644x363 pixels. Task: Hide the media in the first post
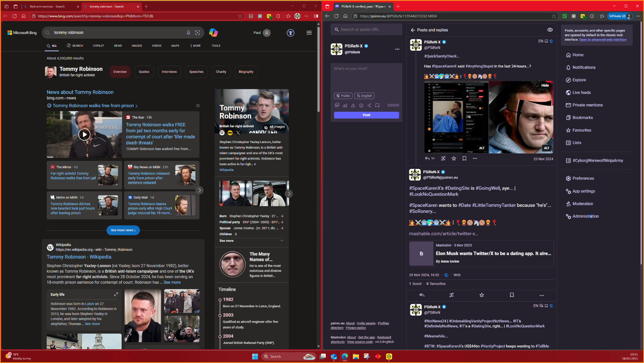545,85
